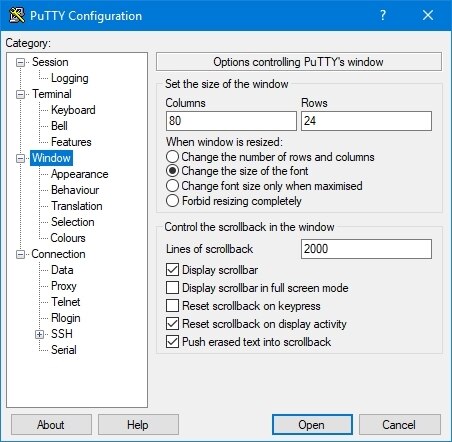Enable Reset scrollback on keypress
The height and width of the screenshot is (442, 452).
[x=172, y=305]
